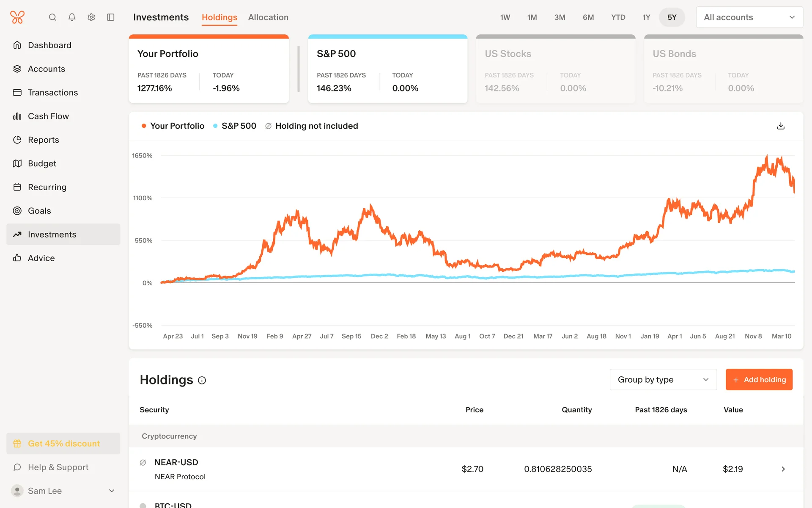
Task: Click the Holdings info icon
Action: (x=202, y=381)
